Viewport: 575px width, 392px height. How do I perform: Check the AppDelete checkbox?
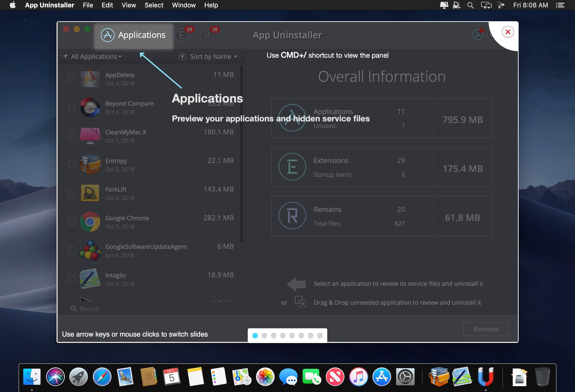72,78
